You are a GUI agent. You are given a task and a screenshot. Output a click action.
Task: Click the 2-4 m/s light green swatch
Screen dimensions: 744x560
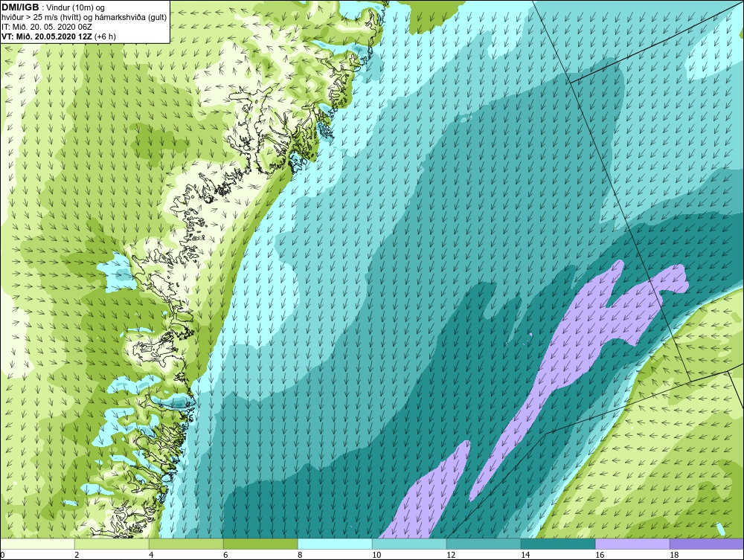pyautogui.click(x=112, y=544)
